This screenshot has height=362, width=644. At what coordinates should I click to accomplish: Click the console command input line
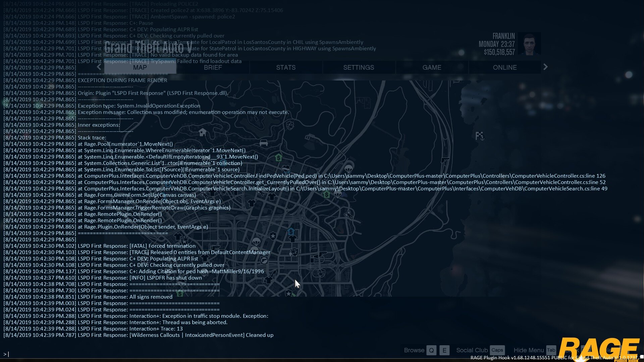pyautogui.click(x=134, y=354)
